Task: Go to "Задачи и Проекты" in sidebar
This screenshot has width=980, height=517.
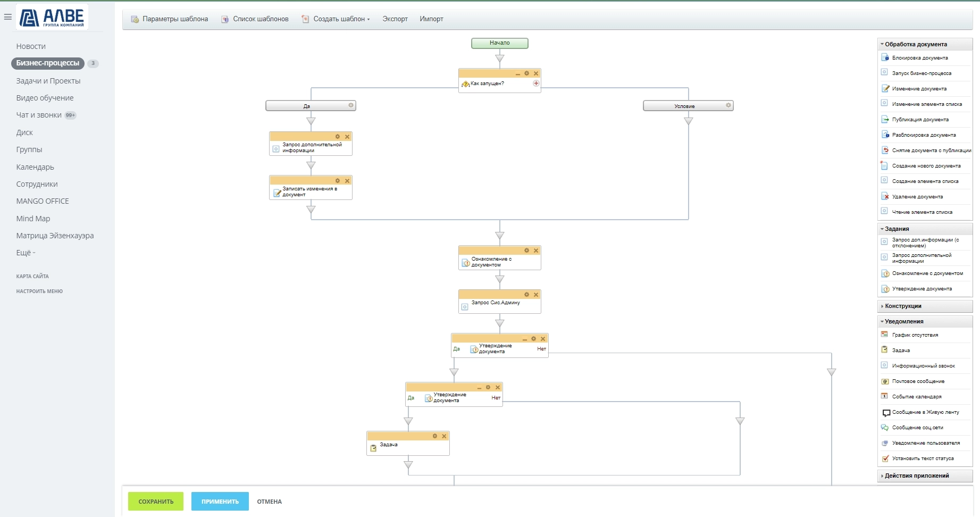Action: (x=48, y=81)
